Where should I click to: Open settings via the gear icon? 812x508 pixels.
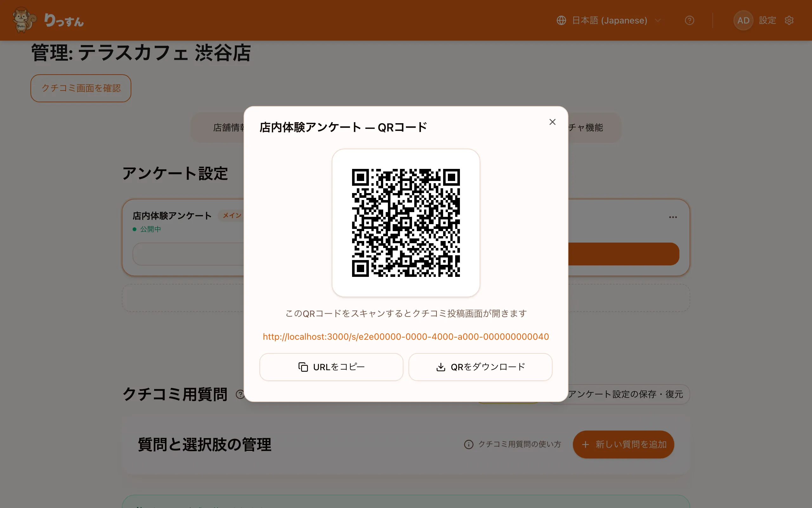[x=789, y=21]
